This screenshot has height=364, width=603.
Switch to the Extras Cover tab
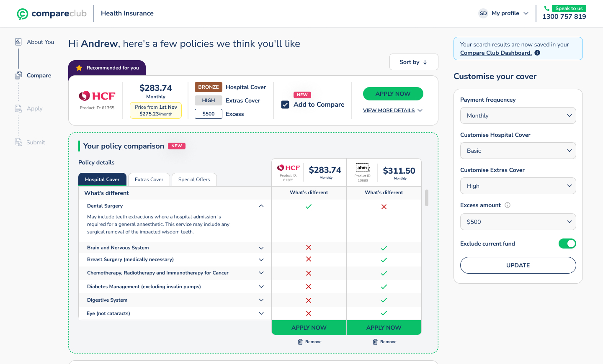pyautogui.click(x=149, y=179)
